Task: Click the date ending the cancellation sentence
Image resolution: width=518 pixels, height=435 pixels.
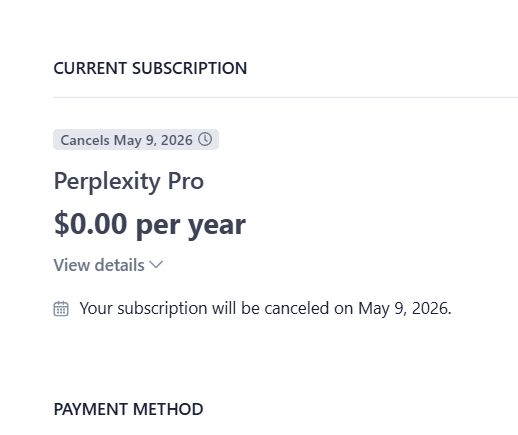Action: click(405, 308)
